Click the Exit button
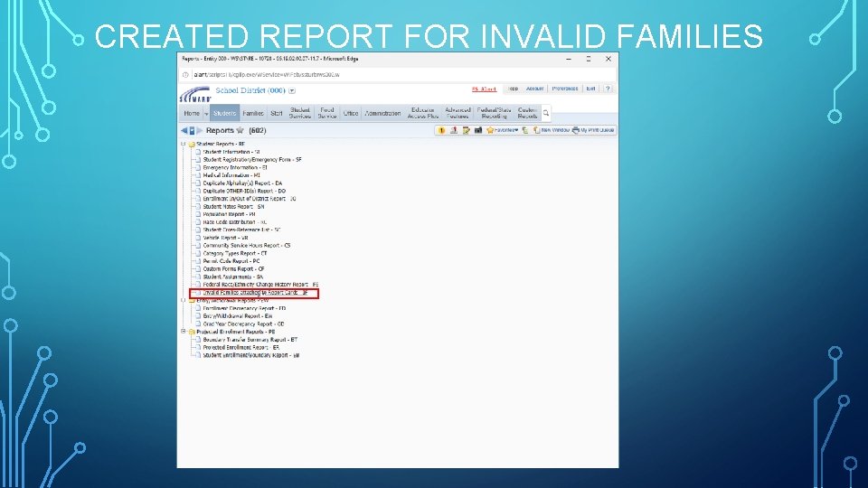This screenshot has height=488, width=868. click(590, 89)
